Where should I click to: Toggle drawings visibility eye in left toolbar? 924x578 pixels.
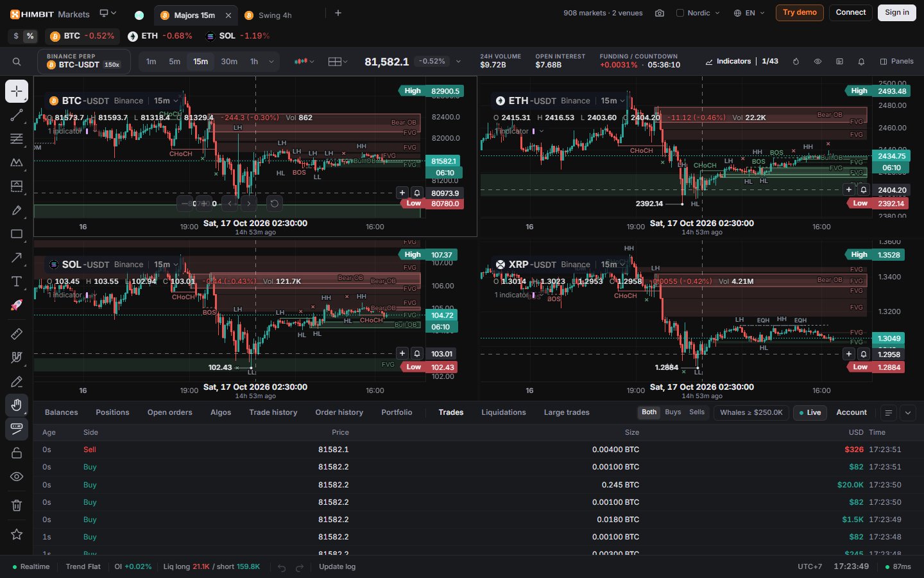pos(17,477)
